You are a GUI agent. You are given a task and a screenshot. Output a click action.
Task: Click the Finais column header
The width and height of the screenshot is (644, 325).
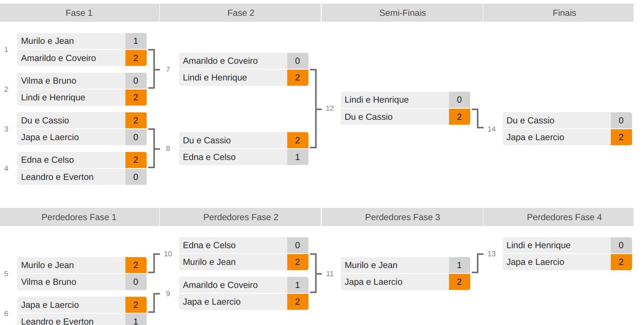coord(564,13)
